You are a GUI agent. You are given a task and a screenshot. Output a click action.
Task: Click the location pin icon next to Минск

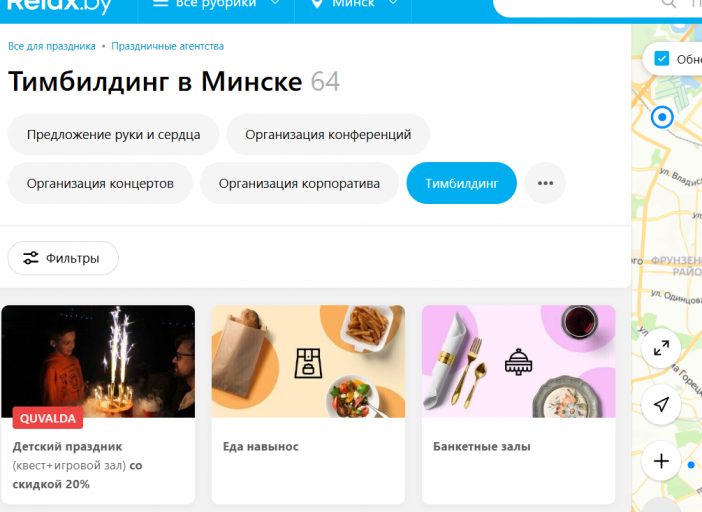[317, 4]
